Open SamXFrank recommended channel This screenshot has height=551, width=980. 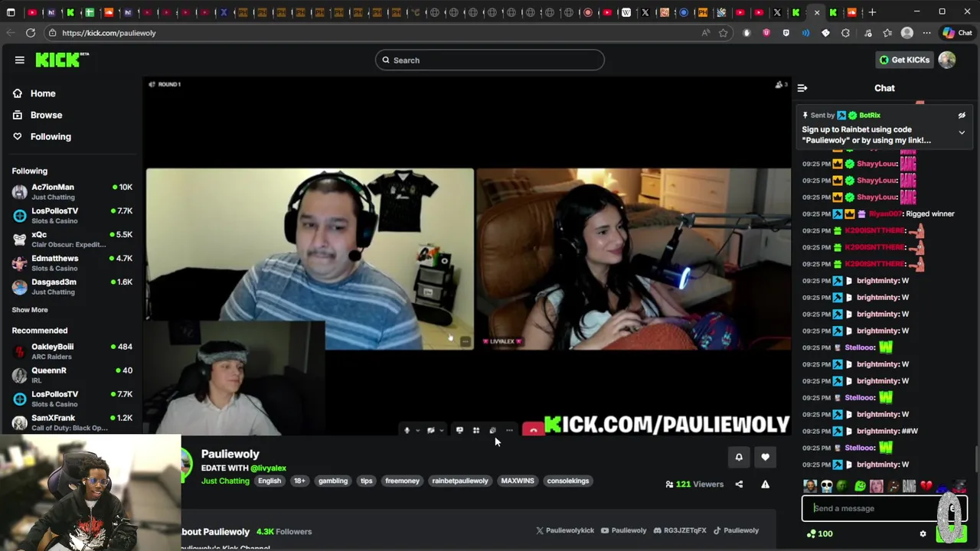(x=72, y=422)
